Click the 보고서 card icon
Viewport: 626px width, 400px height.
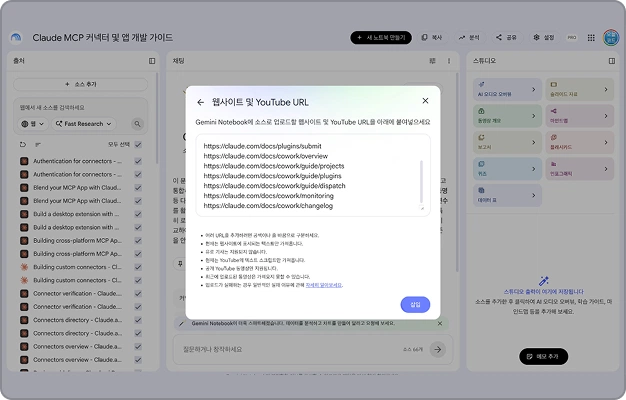tap(481, 137)
